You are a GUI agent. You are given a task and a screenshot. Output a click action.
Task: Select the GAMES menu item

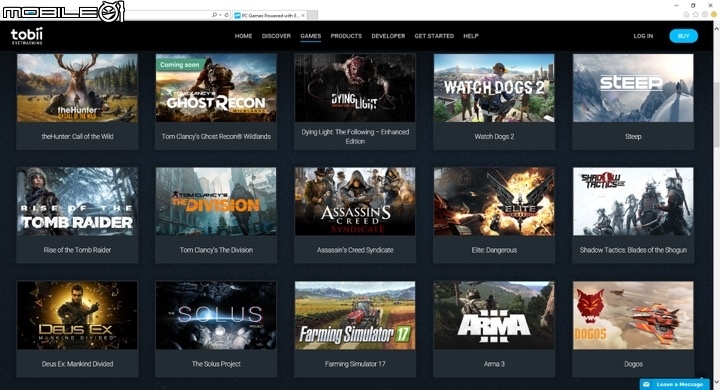point(311,36)
